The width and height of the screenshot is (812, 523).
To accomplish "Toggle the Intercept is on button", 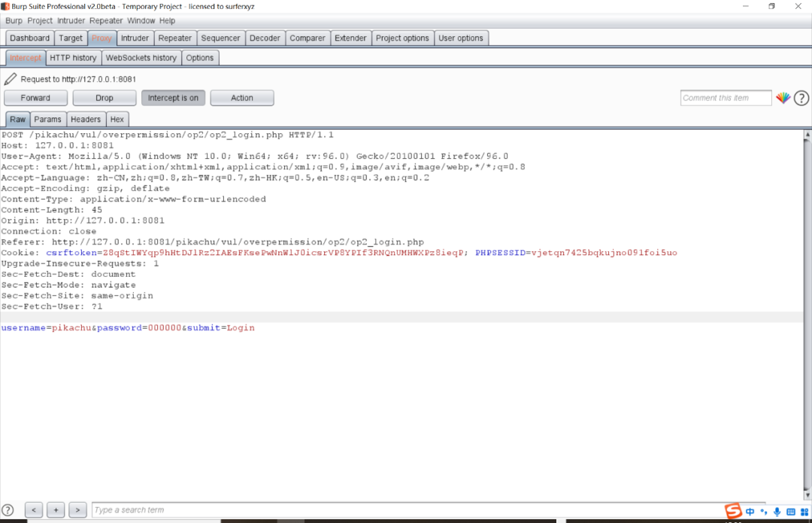I will pos(173,98).
